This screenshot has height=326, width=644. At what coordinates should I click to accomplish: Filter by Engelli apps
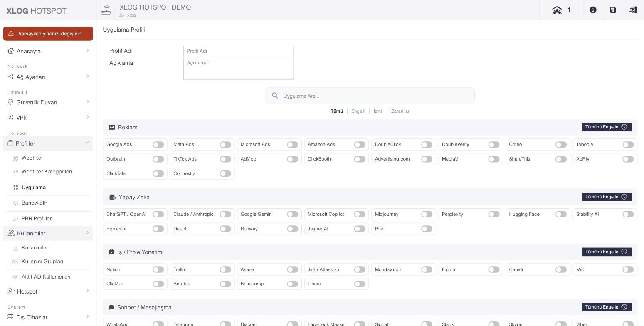[x=358, y=111]
